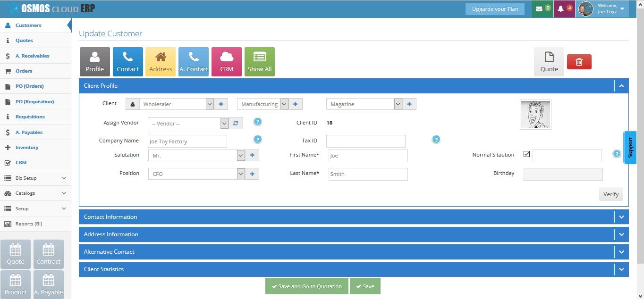Open the Support side tab
The width and height of the screenshot is (644, 299).
[630, 148]
